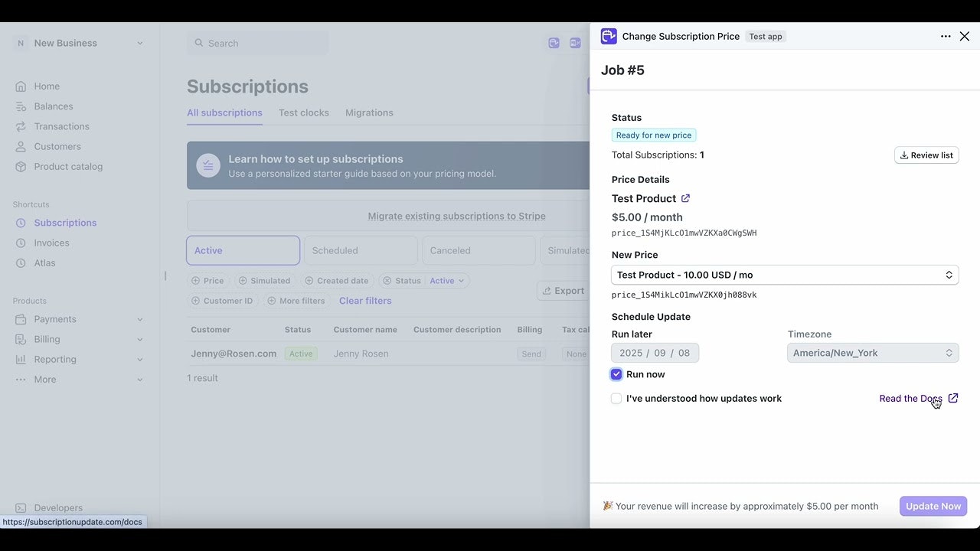Click the Invoices shortcut icon
The image size is (980, 551).
pos(21,243)
